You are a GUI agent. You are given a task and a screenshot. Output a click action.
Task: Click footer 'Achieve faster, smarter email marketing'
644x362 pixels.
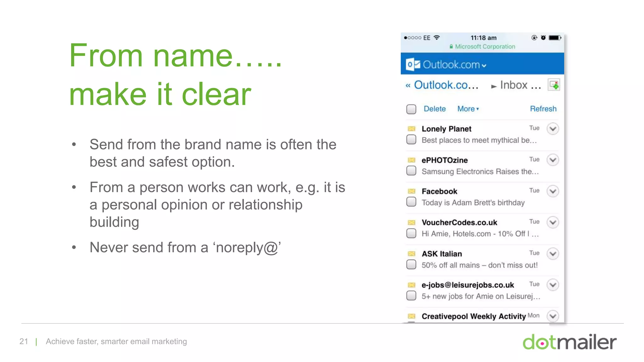click(x=116, y=341)
